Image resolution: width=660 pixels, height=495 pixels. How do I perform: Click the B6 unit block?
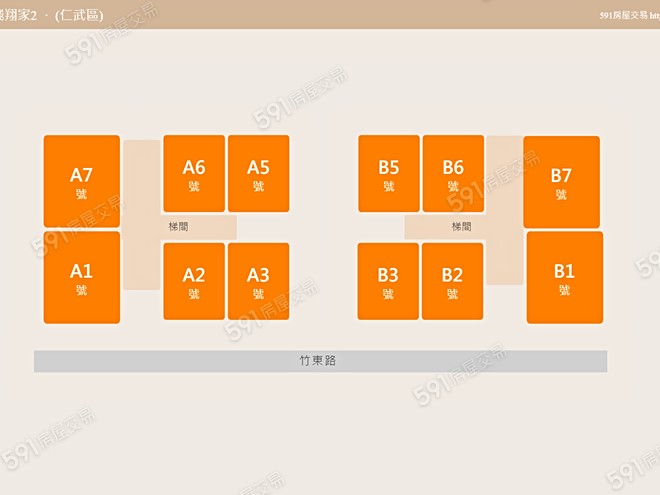453,173
